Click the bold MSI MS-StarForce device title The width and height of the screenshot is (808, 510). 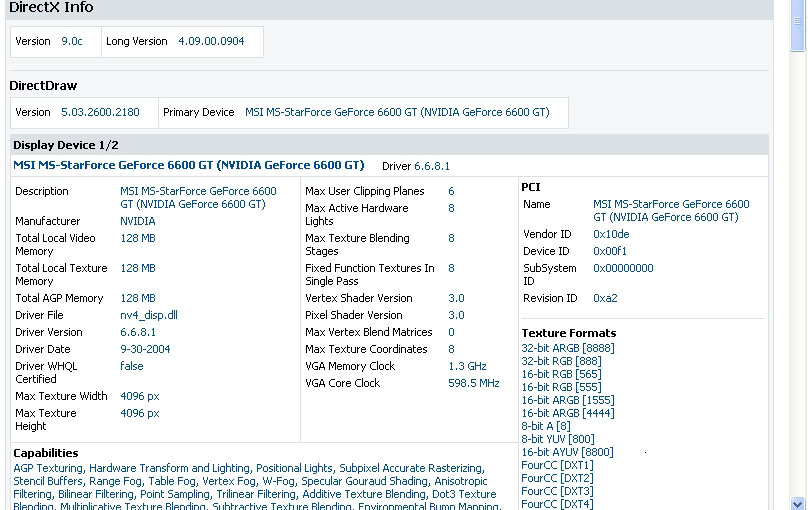click(189, 165)
